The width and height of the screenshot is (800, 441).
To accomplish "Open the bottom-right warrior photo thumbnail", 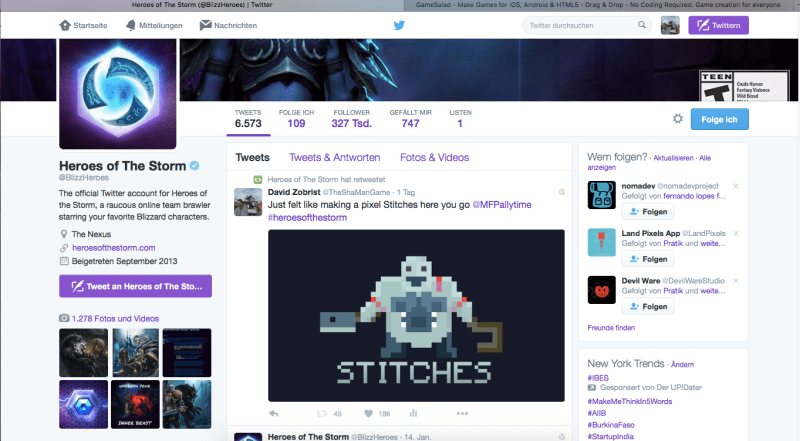I will click(187, 404).
